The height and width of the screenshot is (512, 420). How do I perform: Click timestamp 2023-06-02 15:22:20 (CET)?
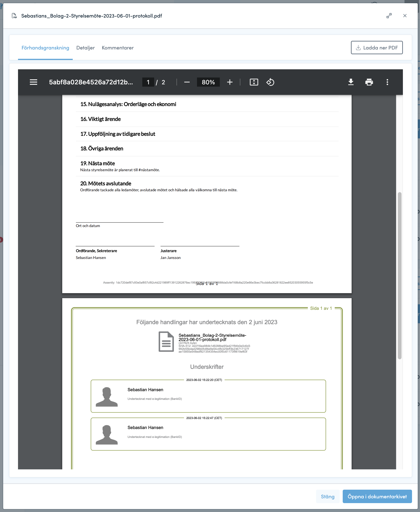[204, 380]
